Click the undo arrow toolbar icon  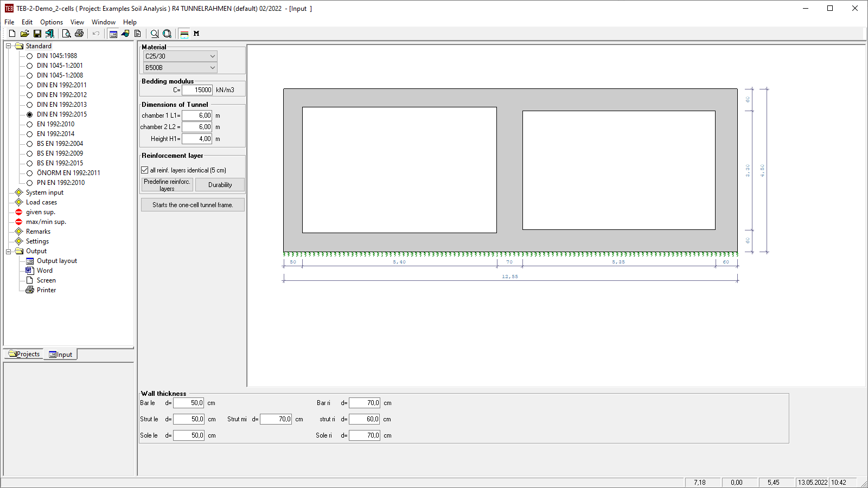(x=96, y=34)
